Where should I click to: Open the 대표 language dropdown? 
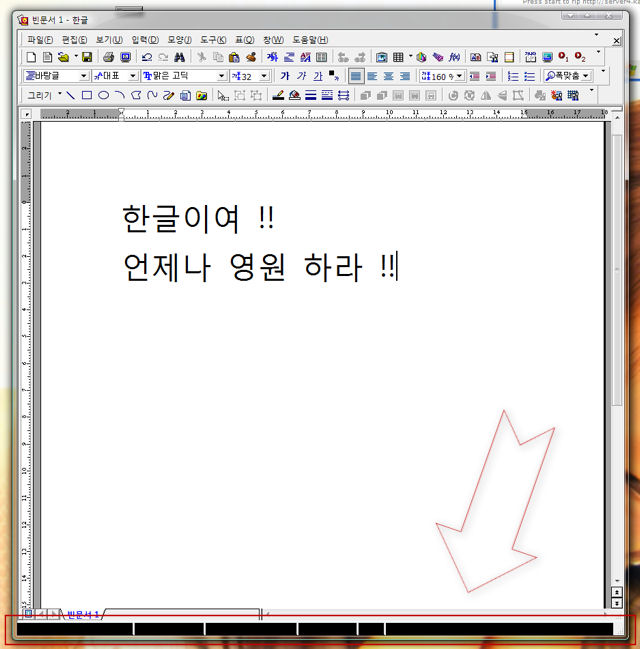(132, 76)
